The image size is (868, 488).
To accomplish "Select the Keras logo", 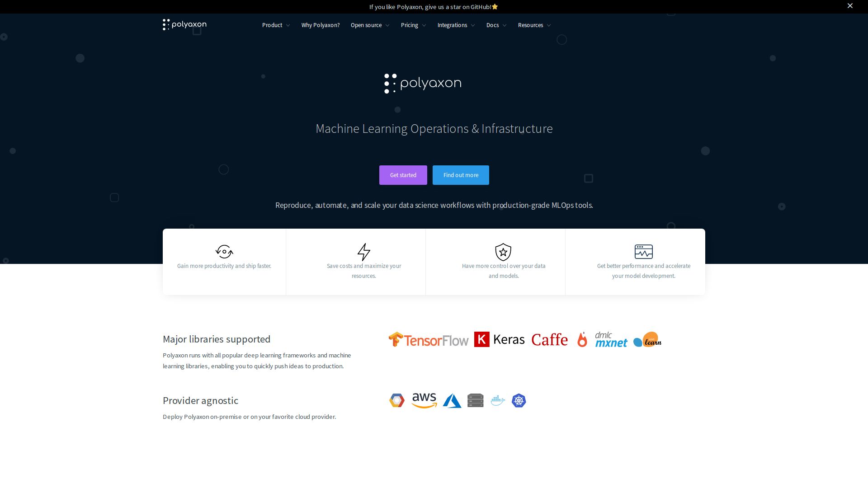I will pyautogui.click(x=500, y=339).
